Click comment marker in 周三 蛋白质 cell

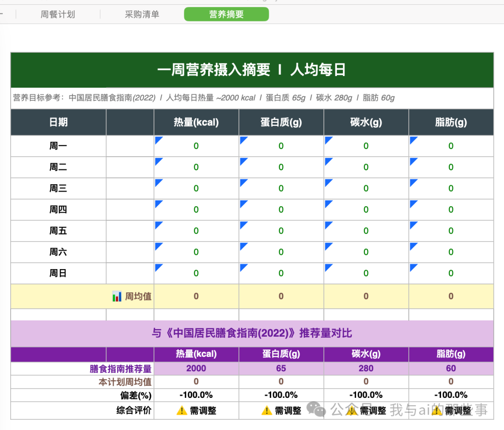(243, 181)
